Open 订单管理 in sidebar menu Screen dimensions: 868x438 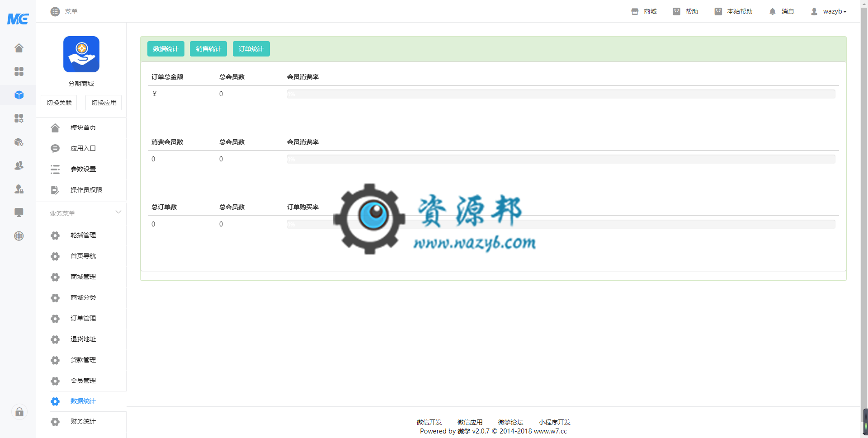(x=83, y=318)
